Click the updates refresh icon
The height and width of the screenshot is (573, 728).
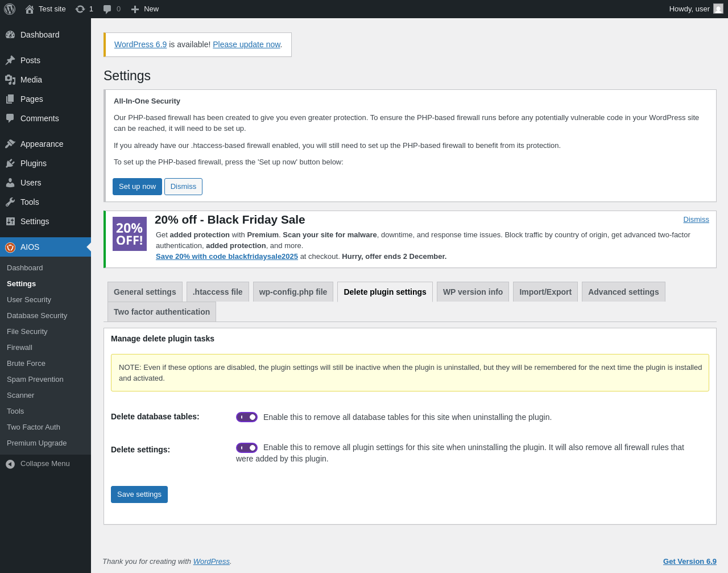coord(80,9)
